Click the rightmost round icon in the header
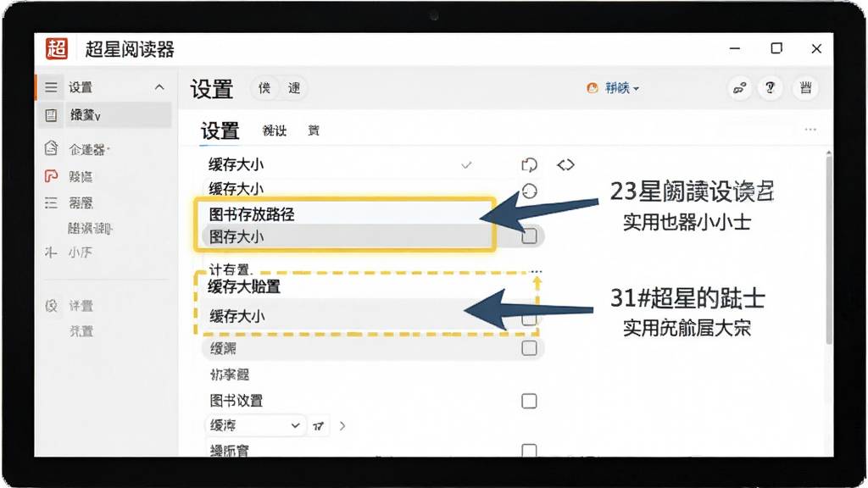Image resolution: width=868 pixels, height=488 pixels. pyautogui.click(x=805, y=88)
